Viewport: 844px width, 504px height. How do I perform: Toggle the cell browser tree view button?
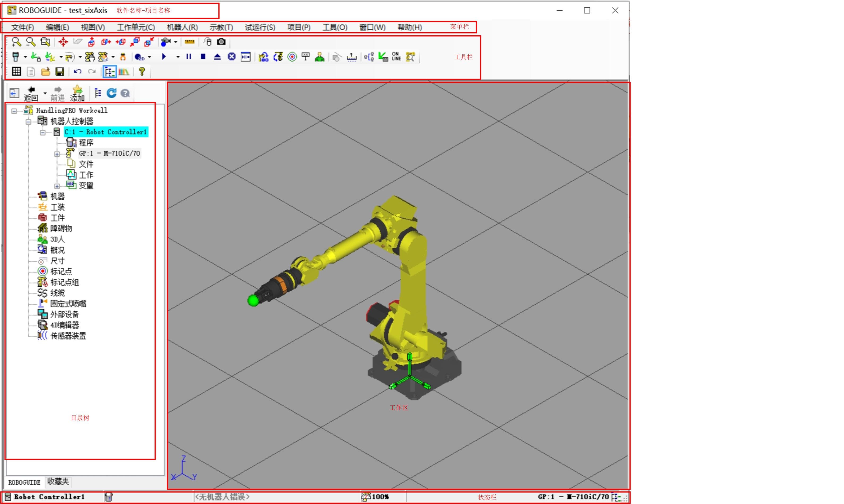(x=110, y=72)
